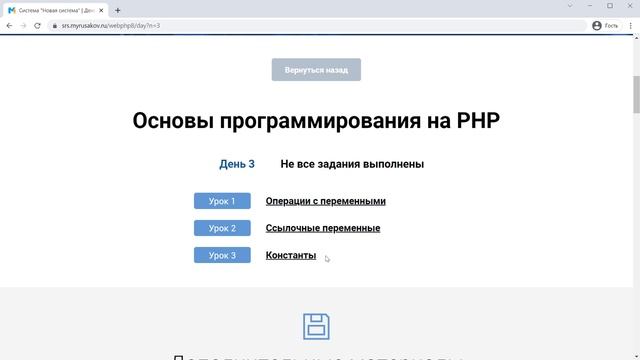
Task: Open the Гость profile icon
Action: 597,26
